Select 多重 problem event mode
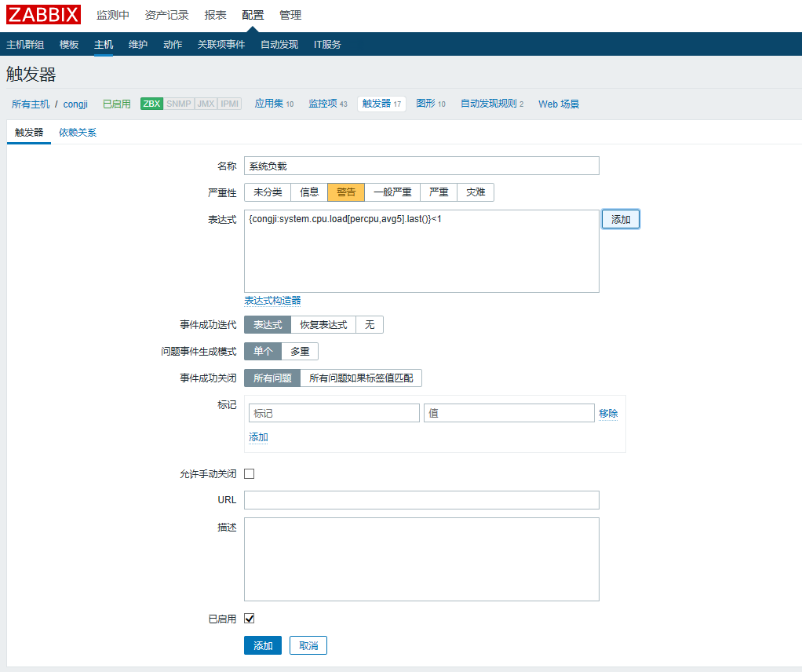This screenshot has height=672, width=802. [301, 352]
